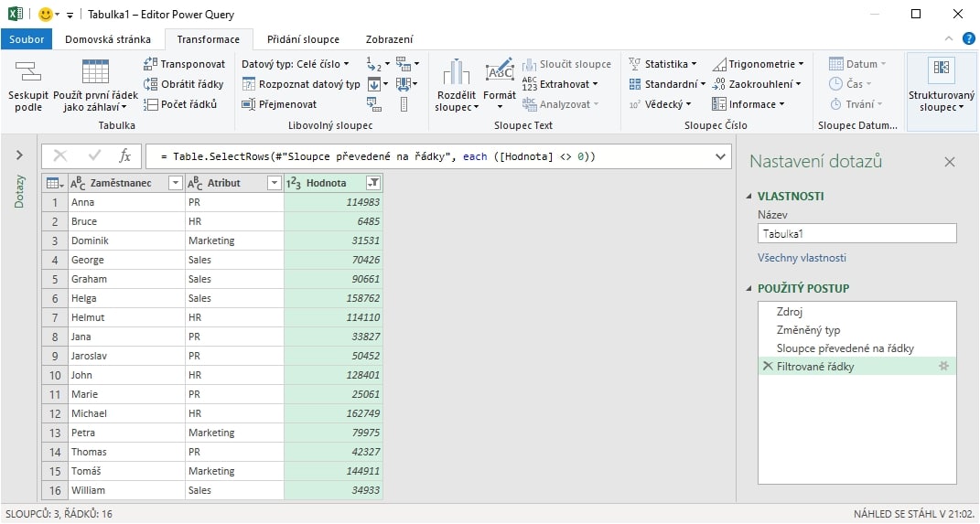Collapse the VLASTNOSTI section
This screenshot has height=524, width=980.
[x=749, y=197]
